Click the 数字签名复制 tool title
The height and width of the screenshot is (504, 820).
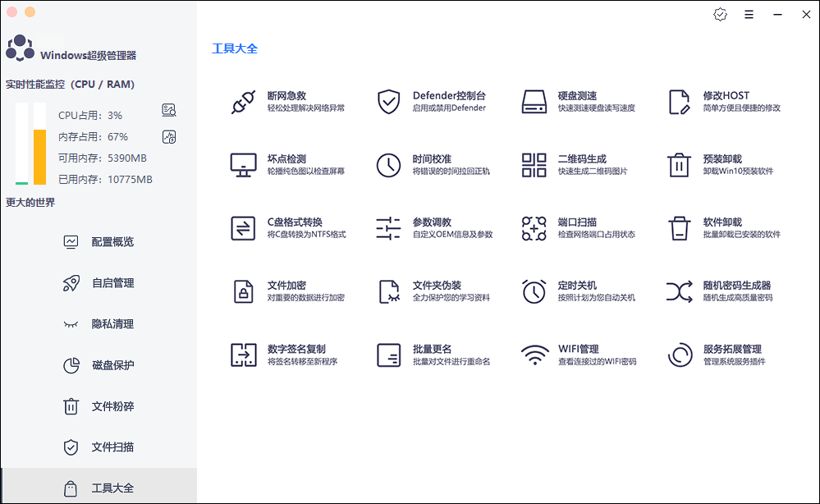(296, 349)
